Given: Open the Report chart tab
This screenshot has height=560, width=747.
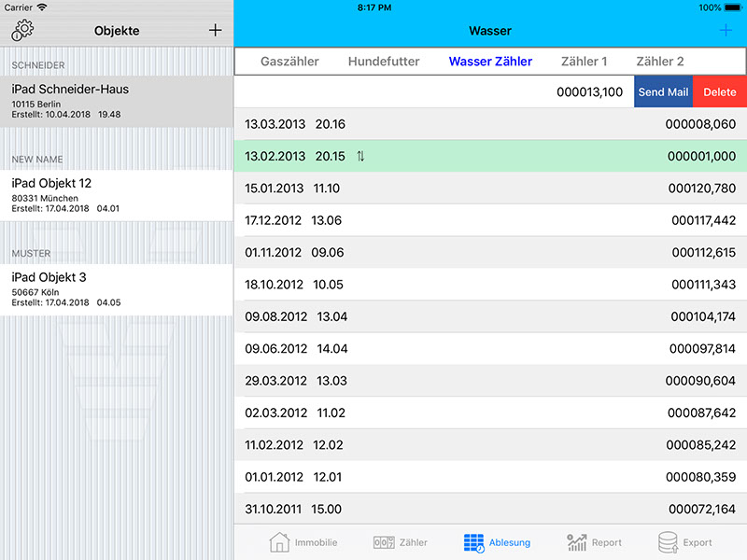Looking at the screenshot, I should pyautogui.click(x=594, y=542).
